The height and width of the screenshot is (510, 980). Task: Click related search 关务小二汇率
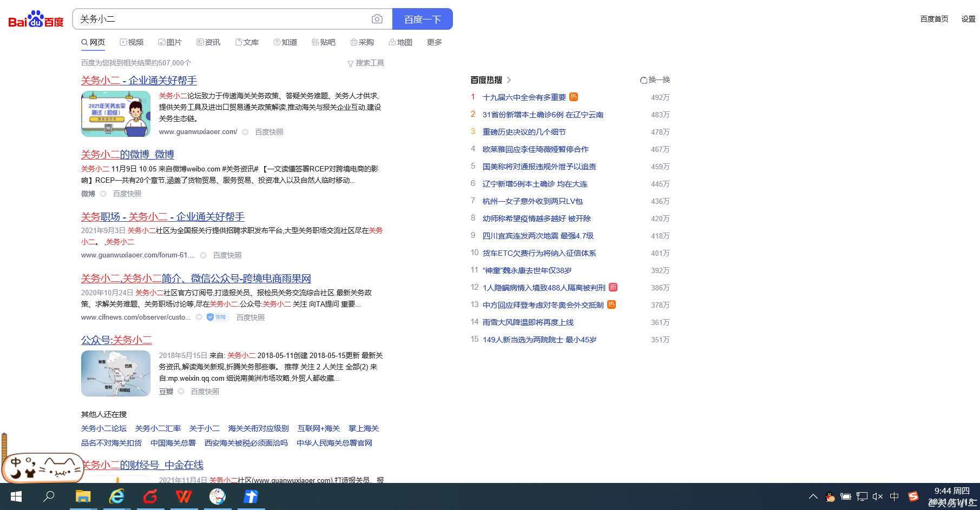point(158,428)
